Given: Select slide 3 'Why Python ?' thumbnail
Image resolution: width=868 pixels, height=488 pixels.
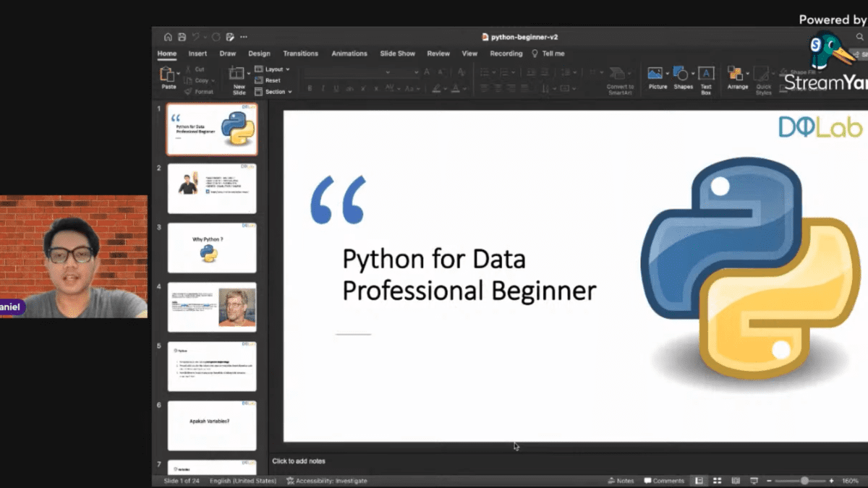Looking at the screenshot, I should 212,248.
